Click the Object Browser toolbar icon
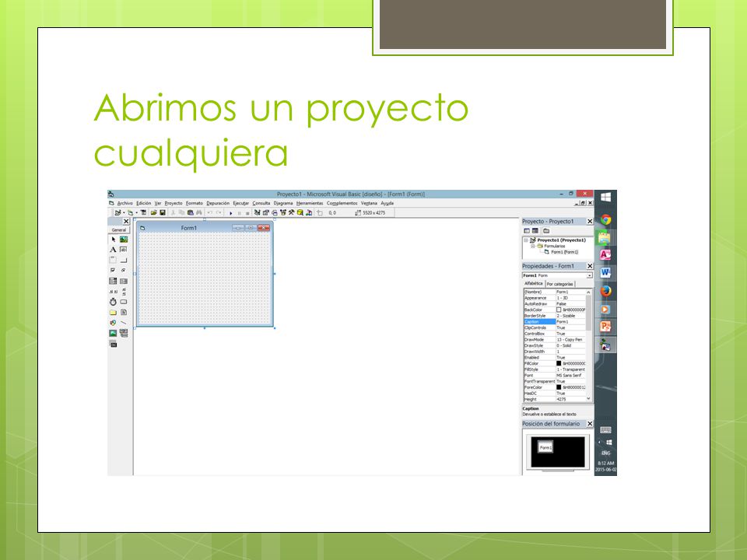 tap(283, 213)
